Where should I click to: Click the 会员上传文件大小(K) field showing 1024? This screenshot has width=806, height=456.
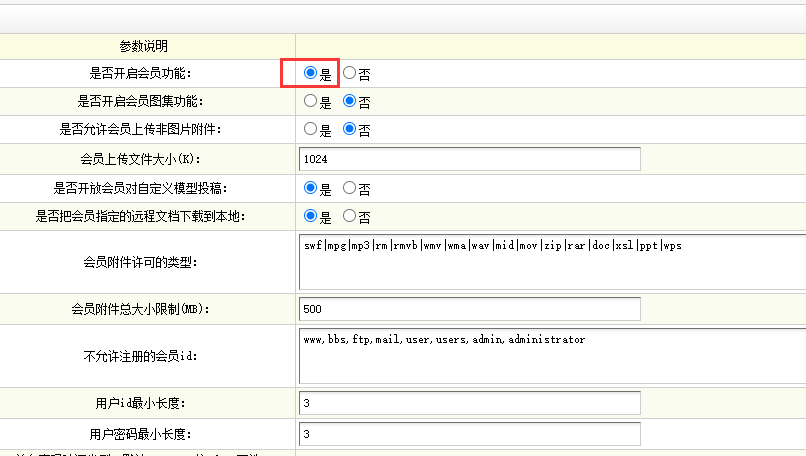point(469,159)
